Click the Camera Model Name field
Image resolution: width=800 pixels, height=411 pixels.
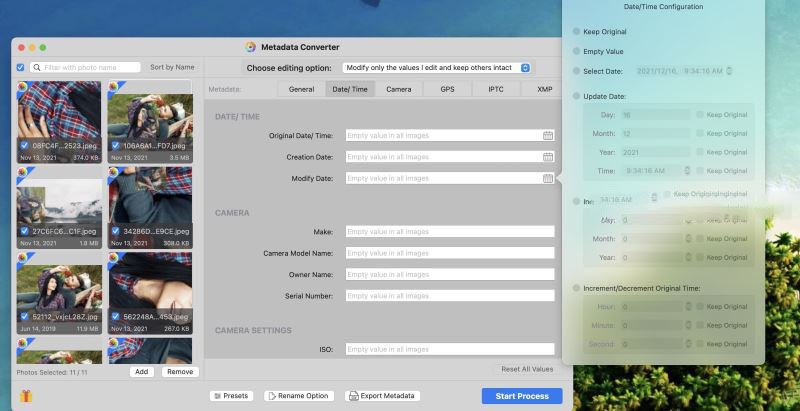point(450,253)
